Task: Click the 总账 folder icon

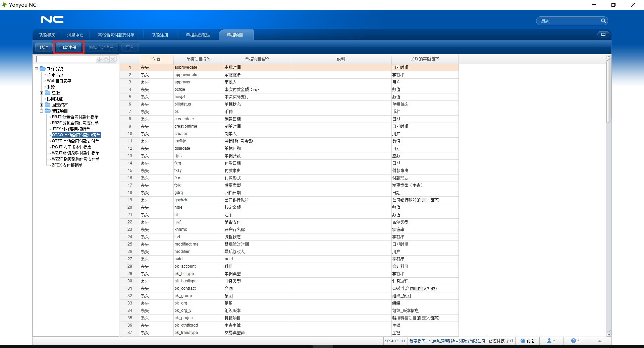Action: (48, 93)
